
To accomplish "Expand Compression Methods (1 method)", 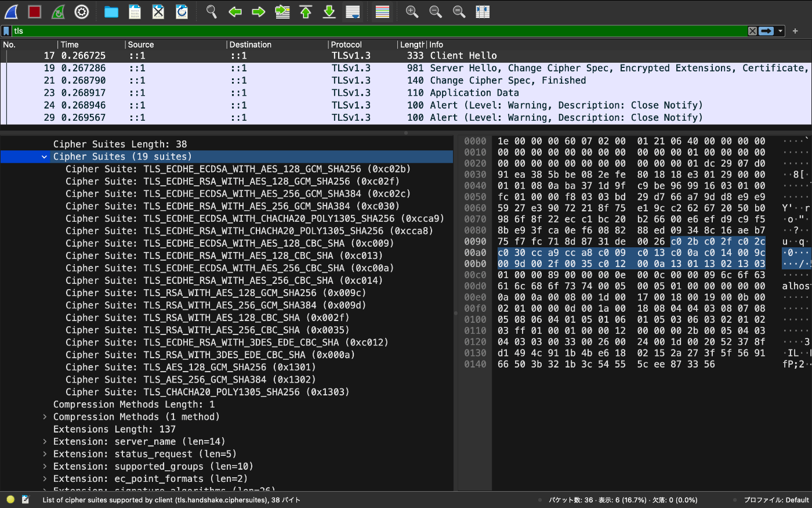I will point(44,417).
